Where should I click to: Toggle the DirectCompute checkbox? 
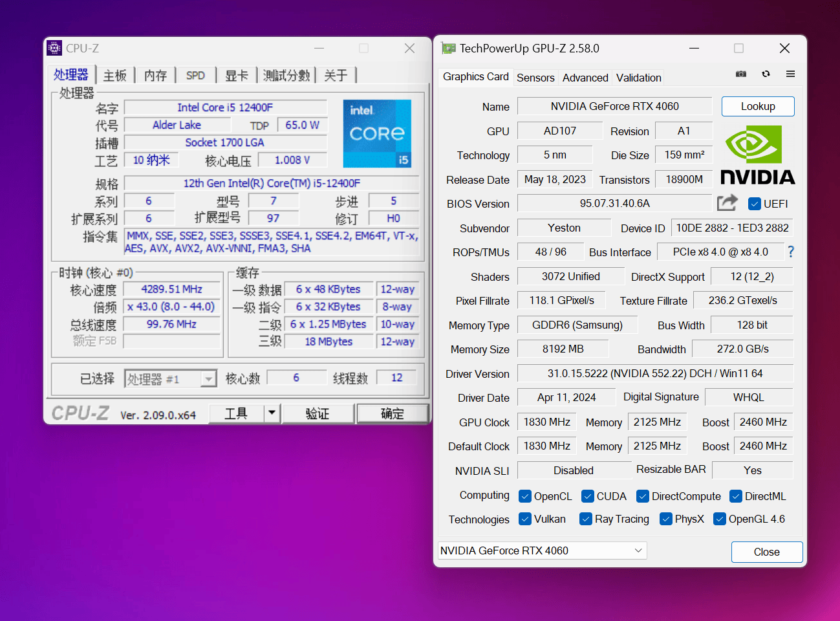[643, 496]
